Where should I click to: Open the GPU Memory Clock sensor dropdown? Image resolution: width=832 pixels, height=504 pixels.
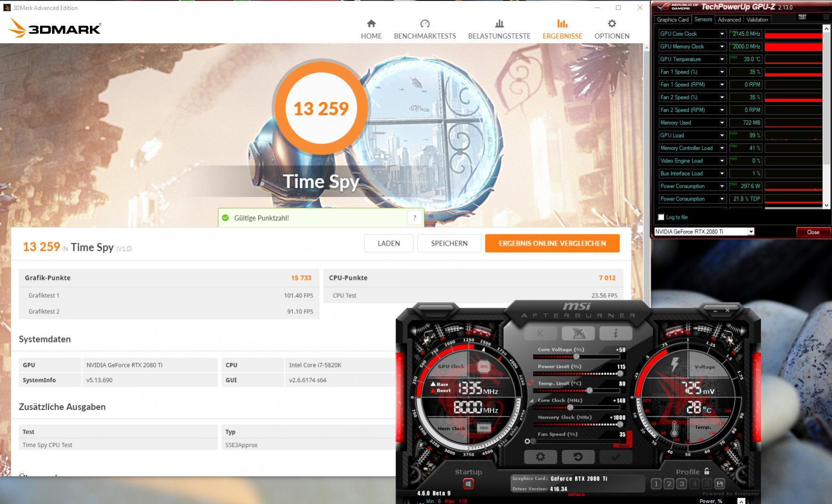(x=722, y=47)
